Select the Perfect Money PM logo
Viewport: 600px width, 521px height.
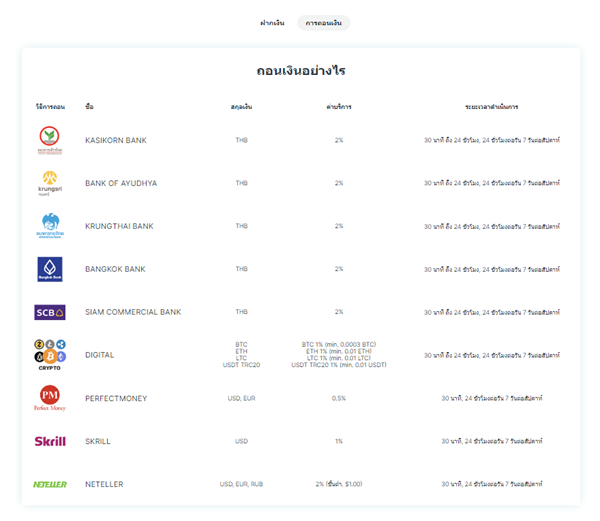[x=49, y=398]
